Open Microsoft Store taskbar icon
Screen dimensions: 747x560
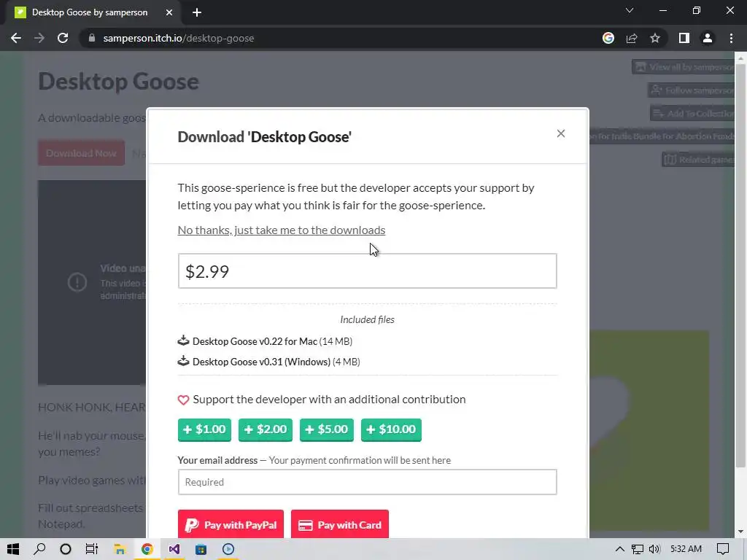201,549
